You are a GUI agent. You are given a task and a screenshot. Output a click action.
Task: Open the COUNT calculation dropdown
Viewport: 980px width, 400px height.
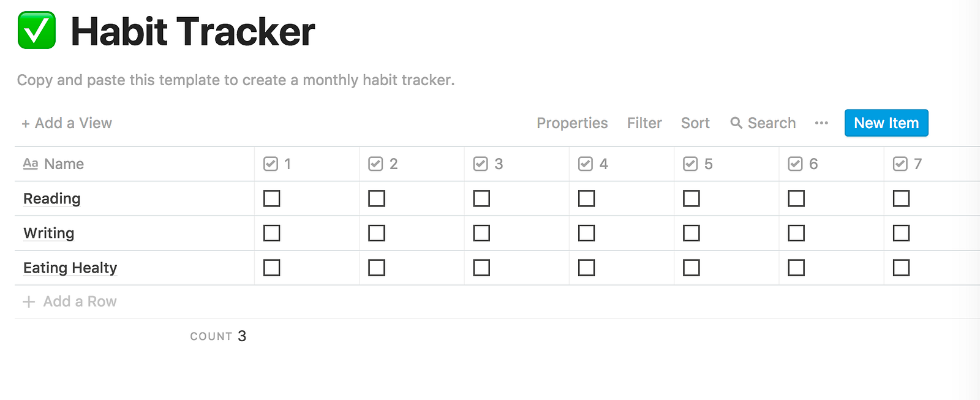pyautogui.click(x=218, y=336)
